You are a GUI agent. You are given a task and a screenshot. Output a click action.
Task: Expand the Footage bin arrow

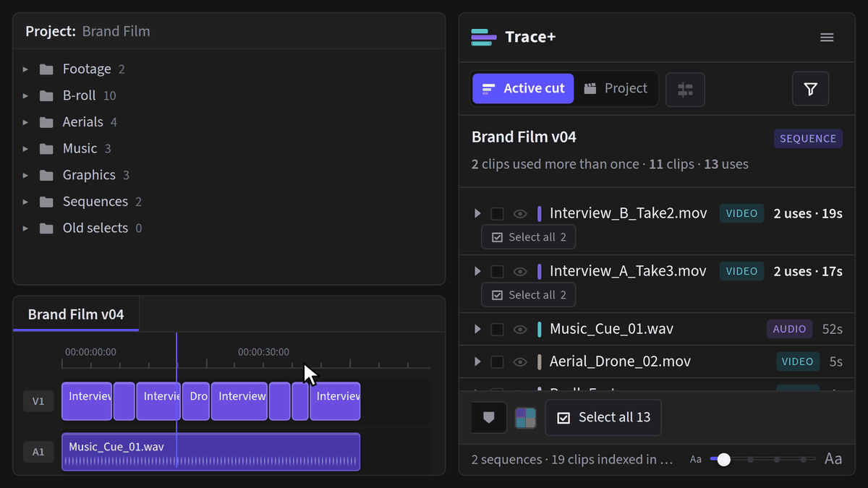[x=25, y=69]
